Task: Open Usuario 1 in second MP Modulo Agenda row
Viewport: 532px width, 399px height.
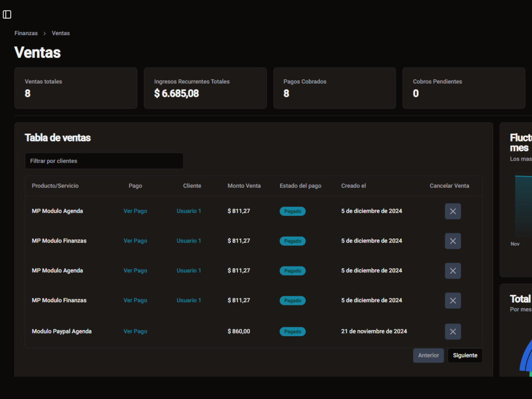Action: (189, 271)
